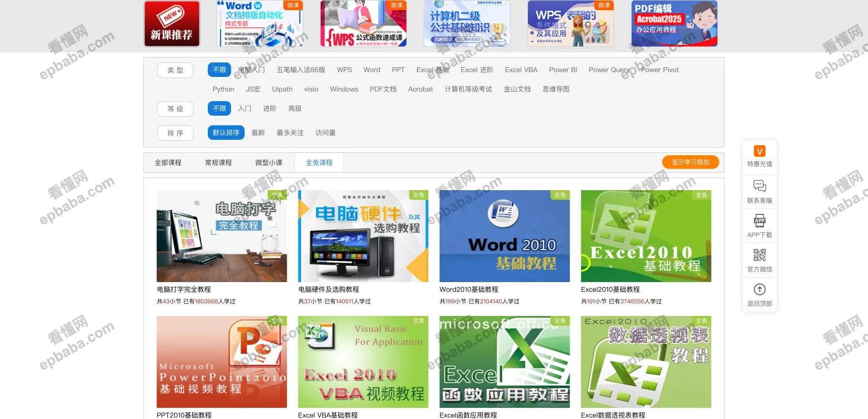Image resolution: width=868 pixels, height=419 pixels.
Task: Filter by PPT type
Action: (x=398, y=70)
